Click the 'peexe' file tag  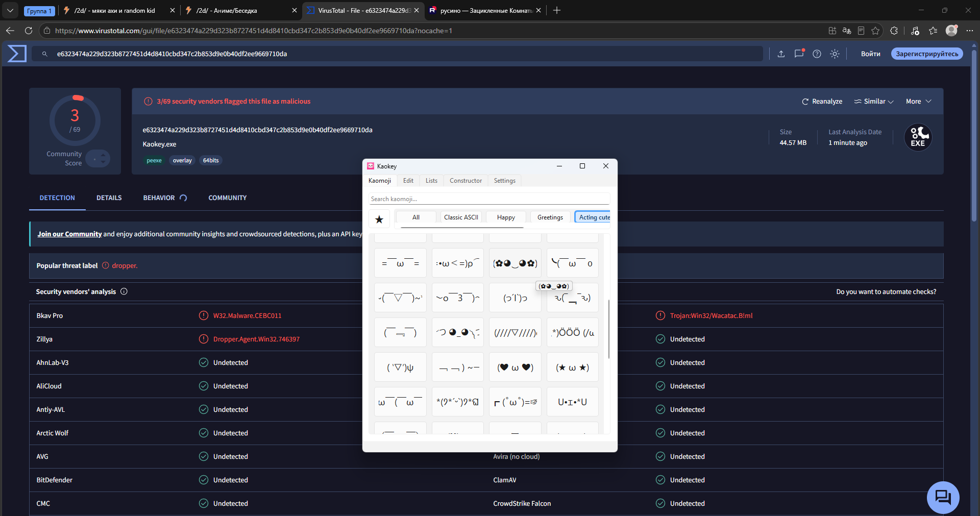154,160
